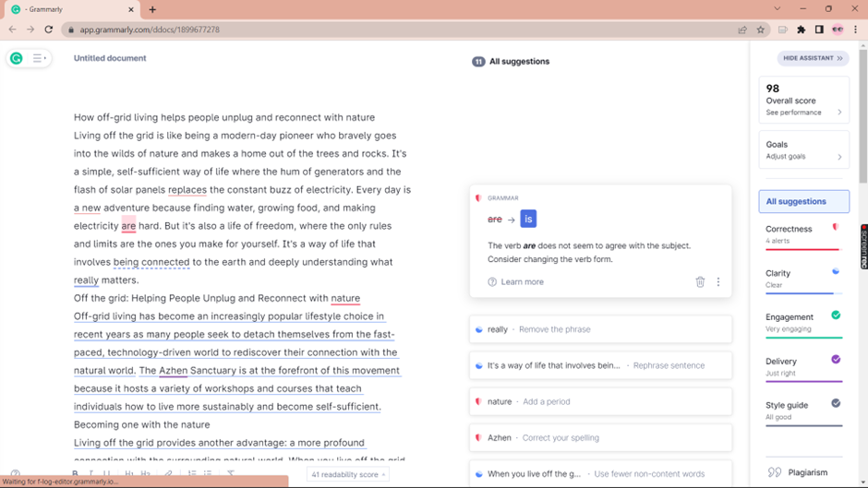The height and width of the screenshot is (488, 868).
Task: Open browser extensions puzzle icon
Action: pyautogui.click(x=801, y=30)
